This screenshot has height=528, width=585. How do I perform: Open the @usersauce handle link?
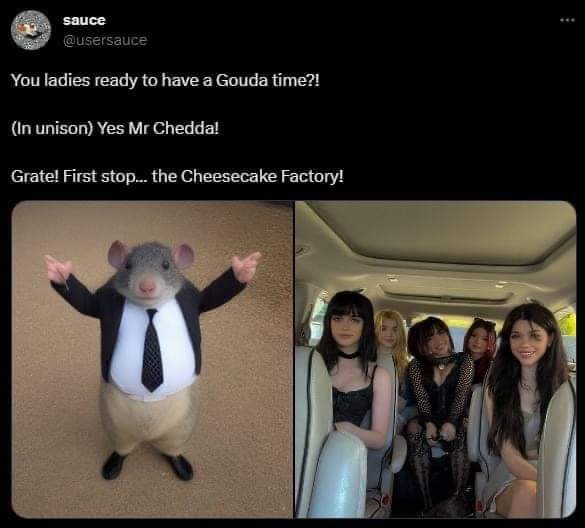tap(105, 40)
